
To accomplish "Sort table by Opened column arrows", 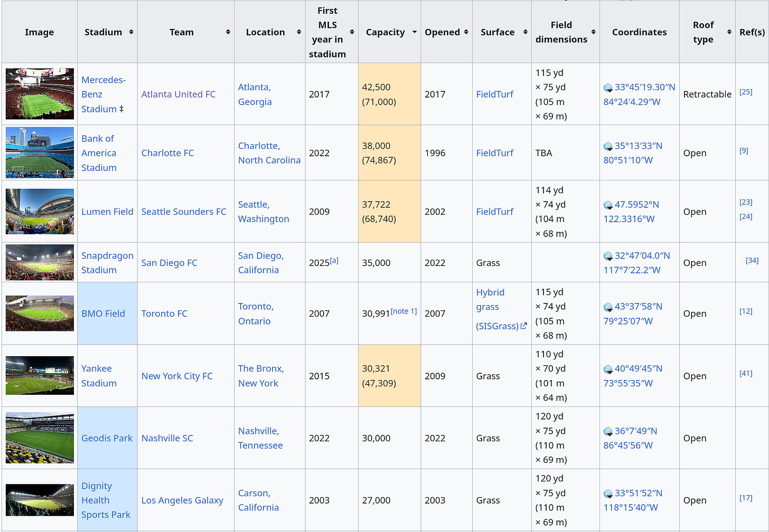I will 466,32.
